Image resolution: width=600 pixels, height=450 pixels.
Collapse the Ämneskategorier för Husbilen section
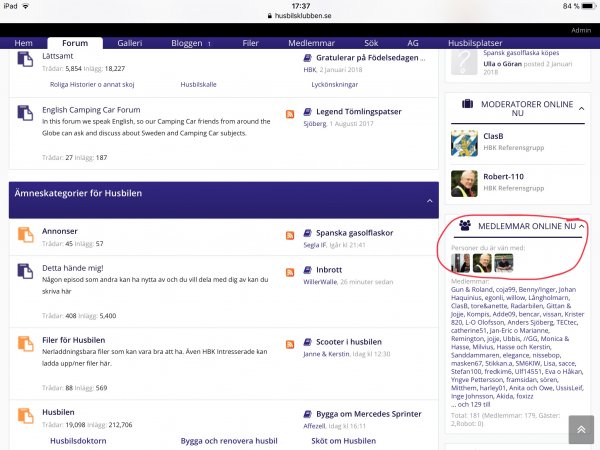click(429, 200)
